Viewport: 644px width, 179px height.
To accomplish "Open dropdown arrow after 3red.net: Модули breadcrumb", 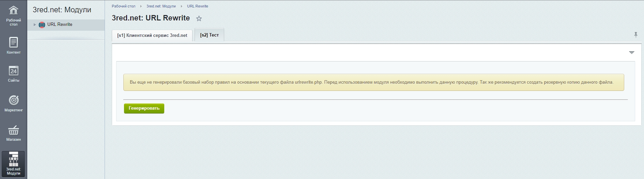I will coord(181,6).
